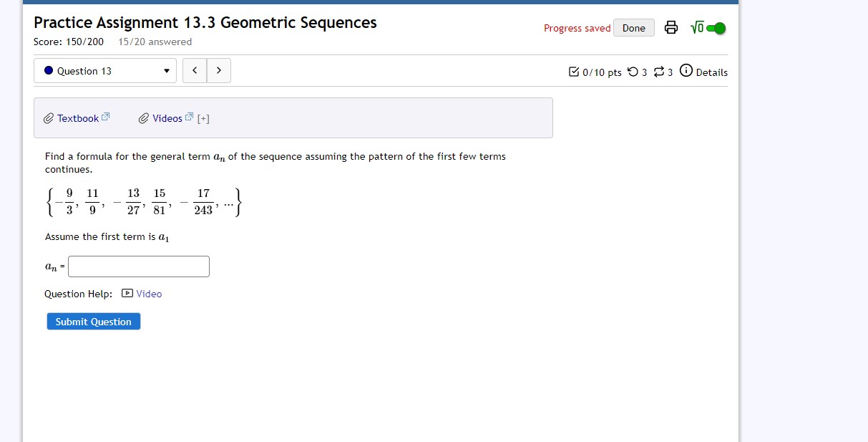Click the video play icon in Question Help

(127, 293)
